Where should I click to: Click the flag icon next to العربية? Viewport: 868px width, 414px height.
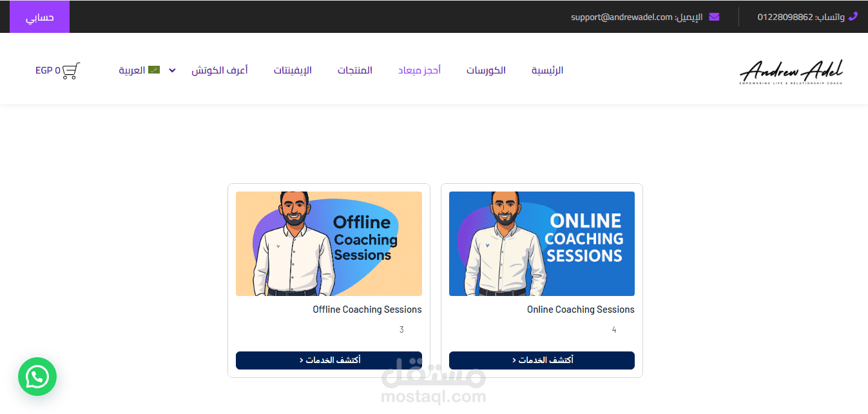click(154, 70)
